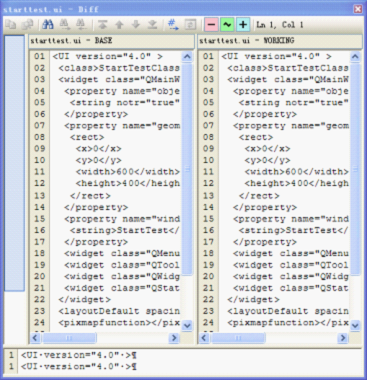Click '</widget>' line 22 in WORKING pane
This screenshot has width=367, height=380.
coord(253,300)
